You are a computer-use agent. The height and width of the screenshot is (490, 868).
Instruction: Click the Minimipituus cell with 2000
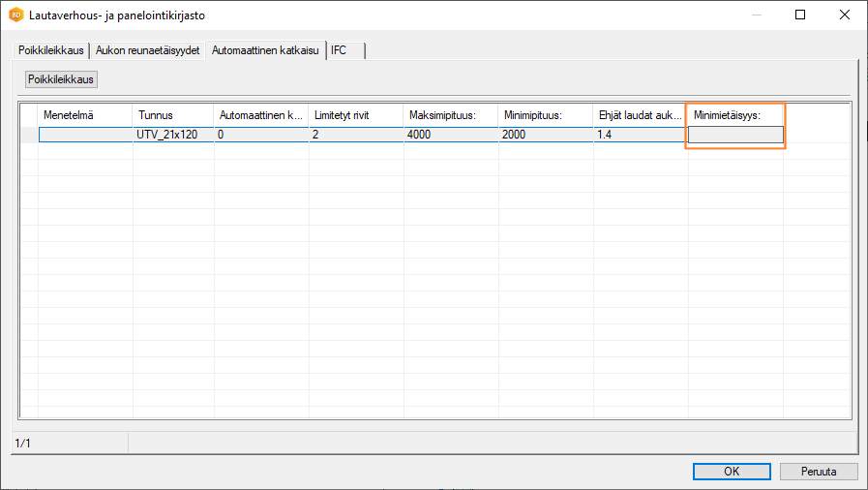point(545,135)
